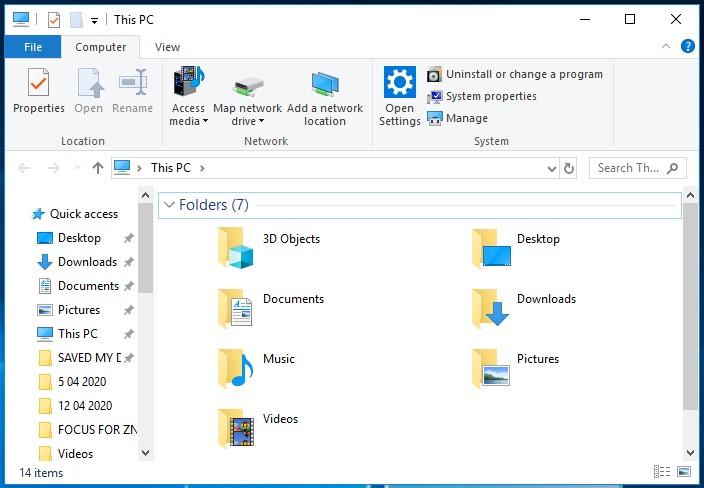The height and width of the screenshot is (488, 704).
Task: Click the Access media icon
Action: tap(189, 81)
